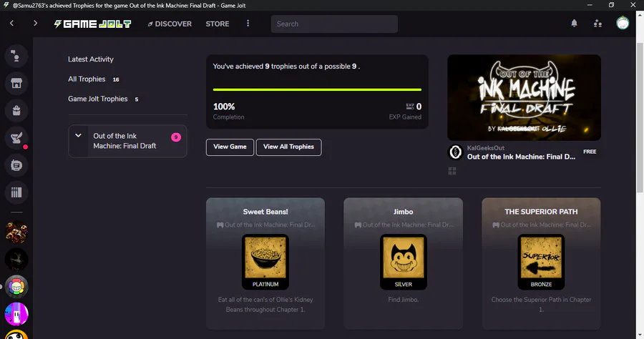Viewport: 644px width, 339px height.
Task: Open the user avatar menu
Action: [623, 23]
